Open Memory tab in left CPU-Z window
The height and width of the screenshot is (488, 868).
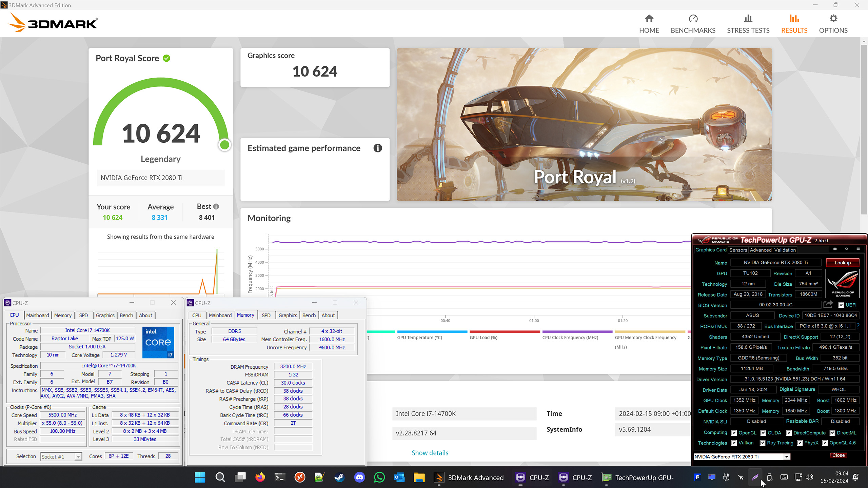[63, 315]
